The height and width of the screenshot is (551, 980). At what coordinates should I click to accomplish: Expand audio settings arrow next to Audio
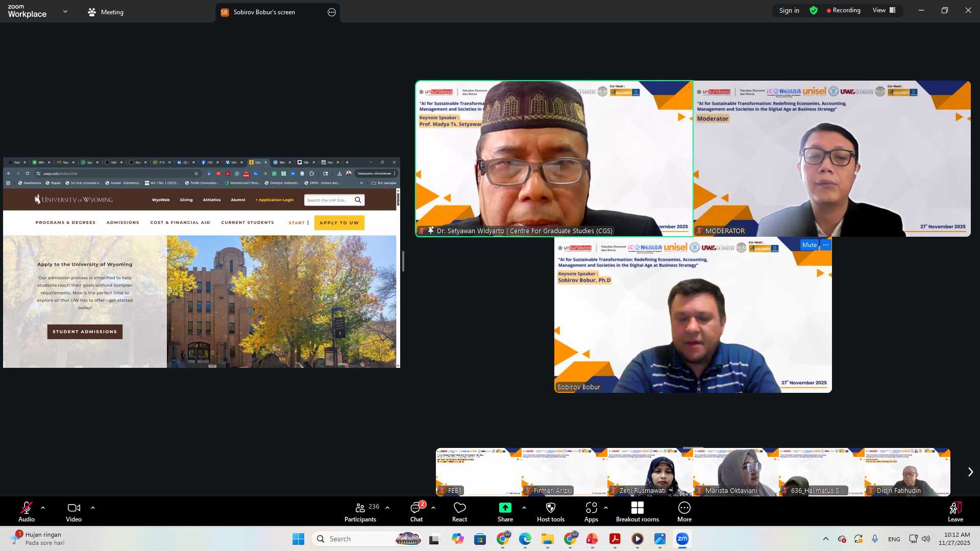43,508
